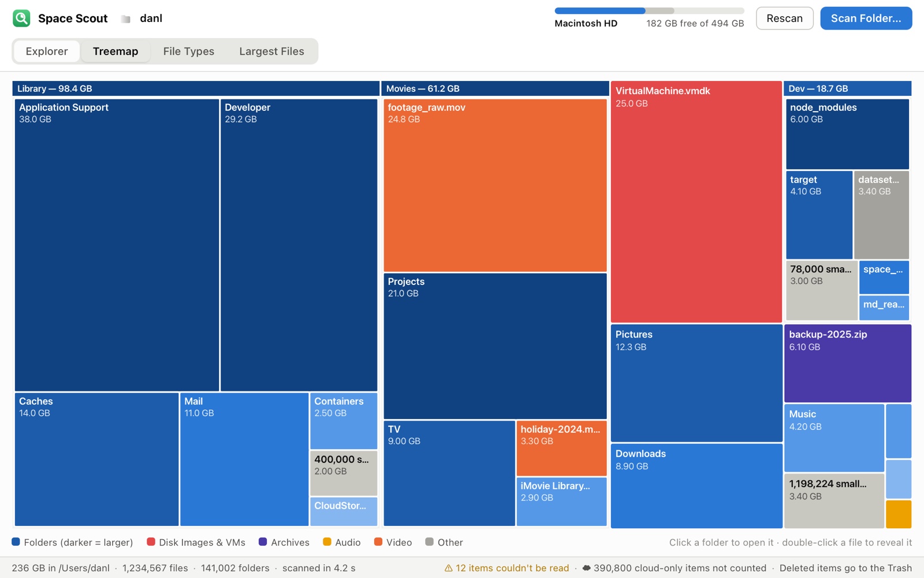This screenshot has height=578, width=924.
Task: Open the Library — 98.4 GB header
Action: click(196, 88)
